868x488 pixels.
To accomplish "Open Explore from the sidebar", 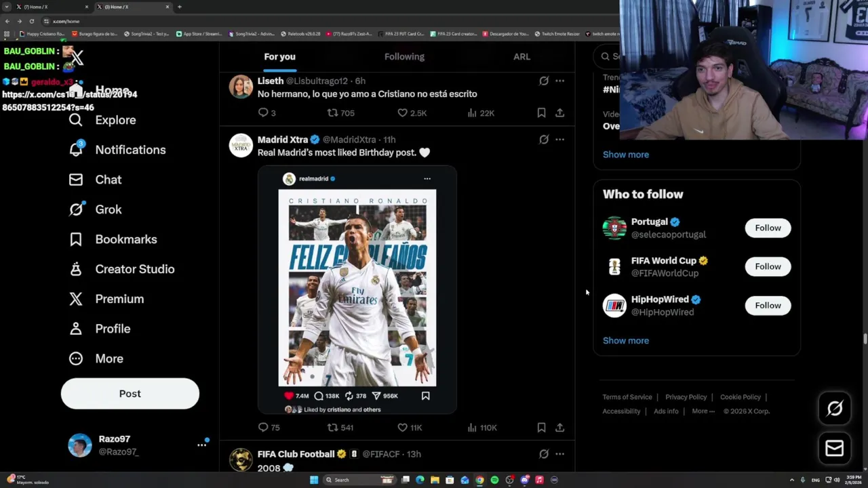I will (x=102, y=120).
